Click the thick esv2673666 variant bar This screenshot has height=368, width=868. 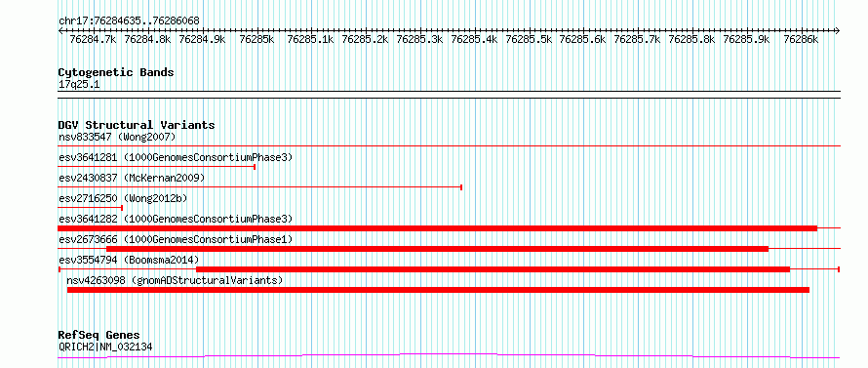[x=437, y=249]
